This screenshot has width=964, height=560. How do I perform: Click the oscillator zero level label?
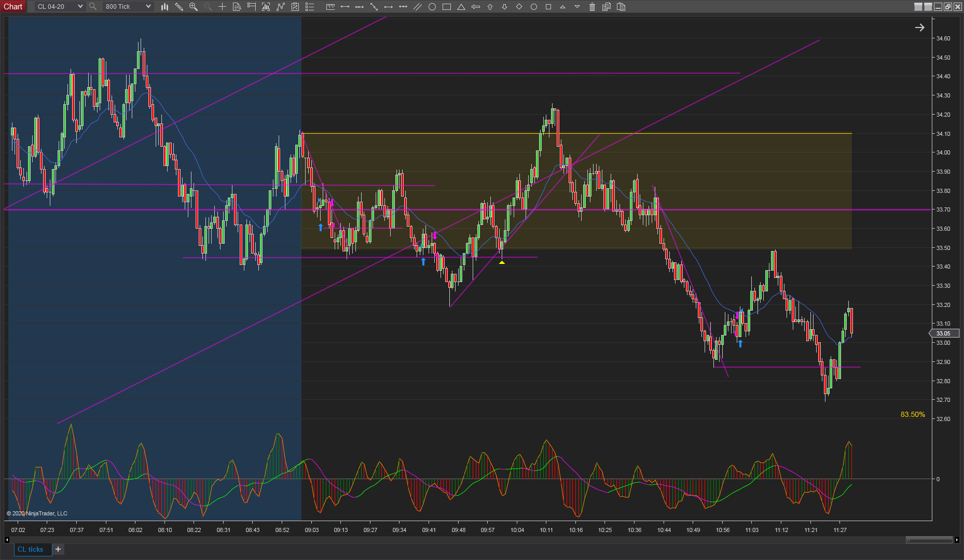pyautogui.click(x=938, y=479)
